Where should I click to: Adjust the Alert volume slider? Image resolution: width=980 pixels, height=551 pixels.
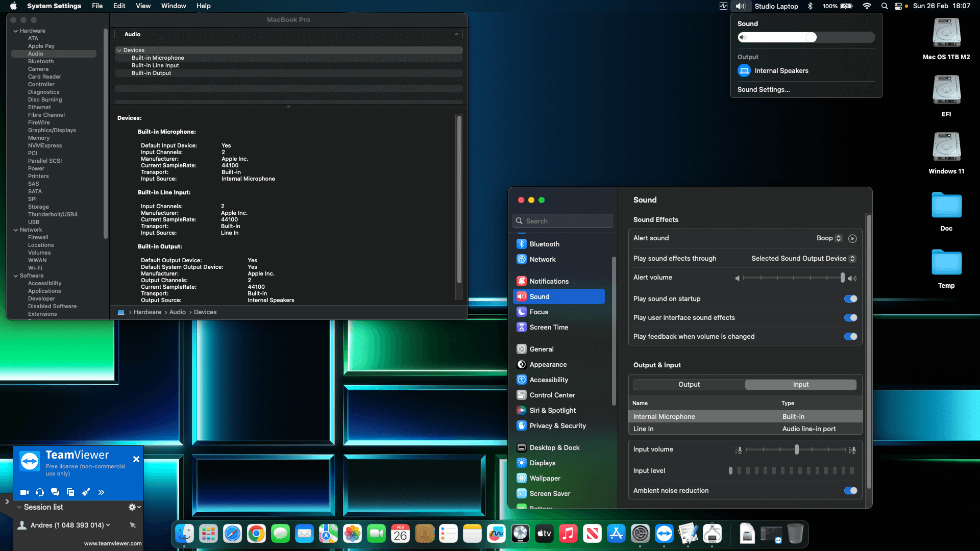click(794, 278)
